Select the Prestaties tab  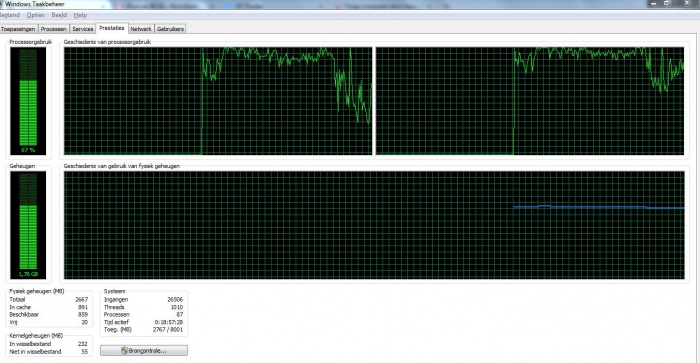tap(112, 28)
